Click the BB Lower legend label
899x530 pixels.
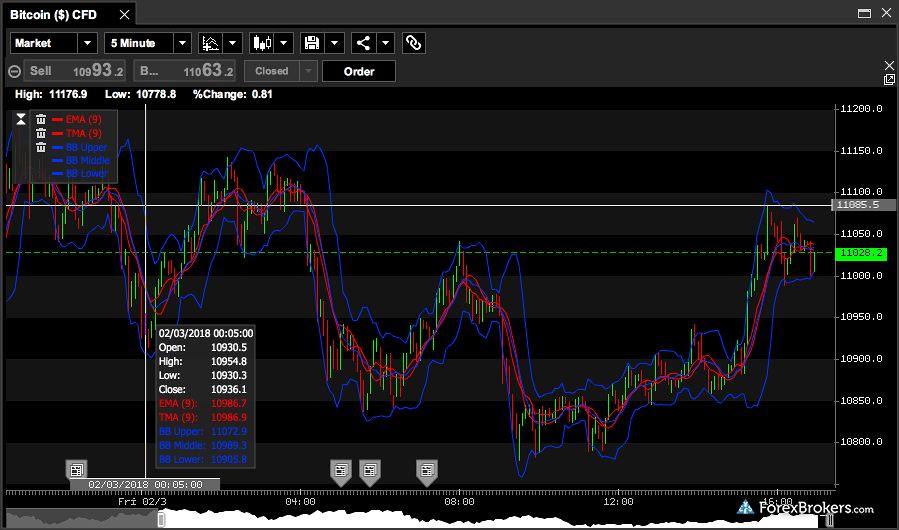87,173
